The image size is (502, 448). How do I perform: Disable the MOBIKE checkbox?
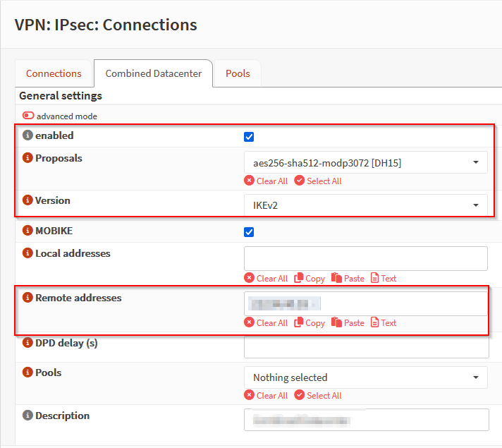[249, 232]
